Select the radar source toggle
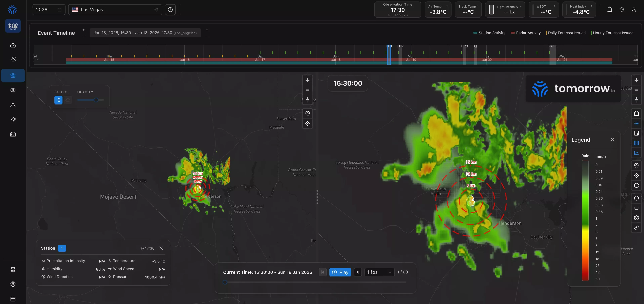The width and height of the screenshot is (644, 304). [58, 100]
